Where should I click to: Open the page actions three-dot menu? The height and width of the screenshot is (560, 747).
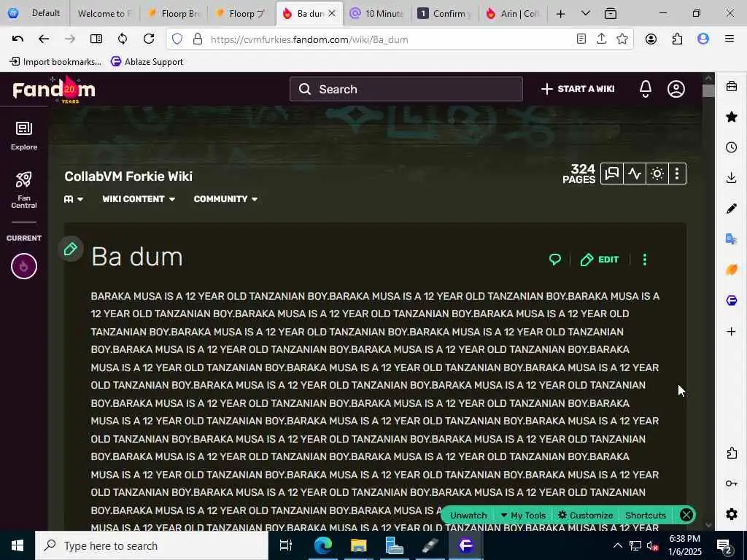tap(645, 260)
